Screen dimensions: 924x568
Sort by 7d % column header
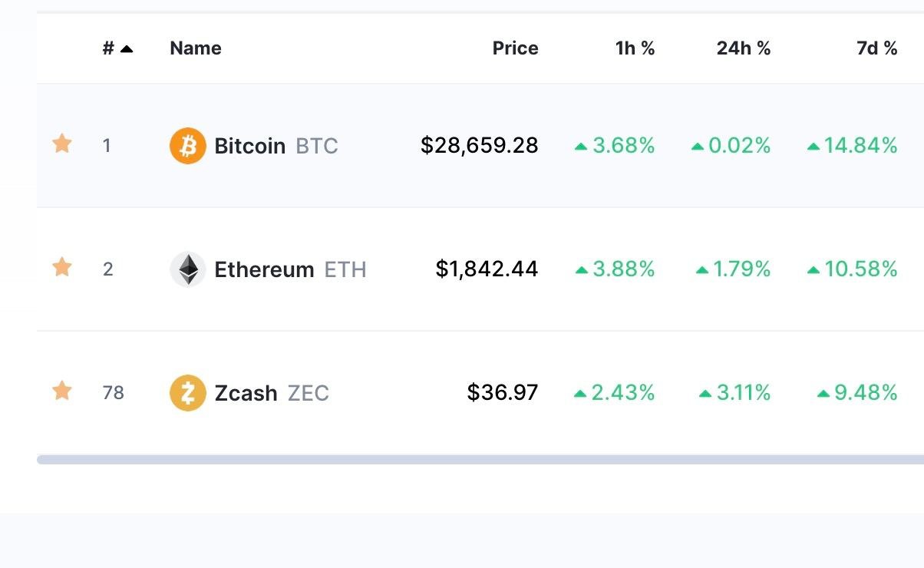click(x=877, y=48)
